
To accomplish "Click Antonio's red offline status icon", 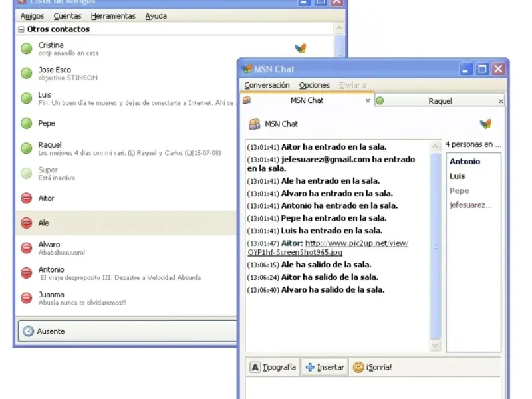I will 27,273.
